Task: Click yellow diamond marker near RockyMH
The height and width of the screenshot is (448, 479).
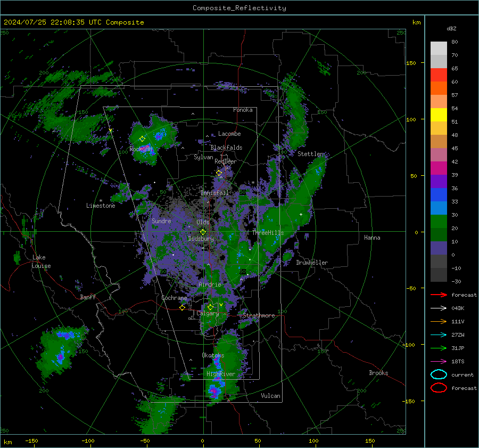Action: point(142,139)
